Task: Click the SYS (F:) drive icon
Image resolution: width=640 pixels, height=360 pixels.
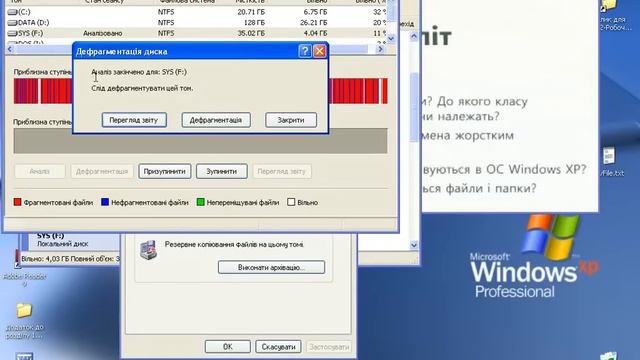Action: coord(12,33)
